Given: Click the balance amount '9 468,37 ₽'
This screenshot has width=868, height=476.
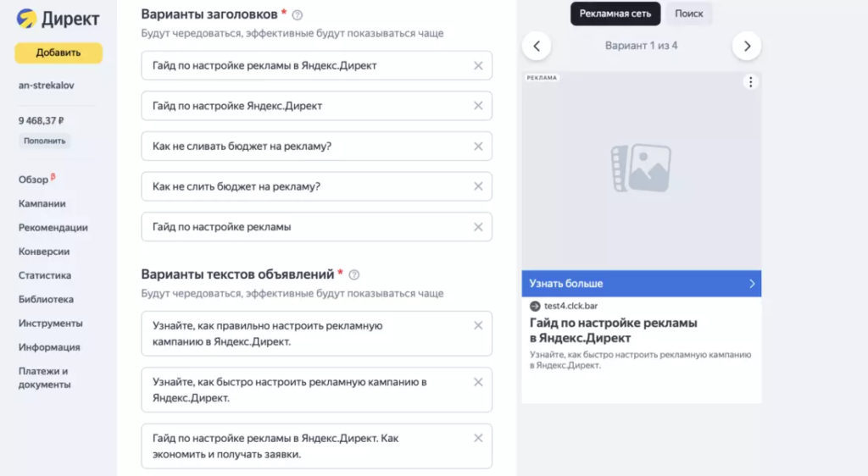Looking at the screenshot, I should pos(41,120).
